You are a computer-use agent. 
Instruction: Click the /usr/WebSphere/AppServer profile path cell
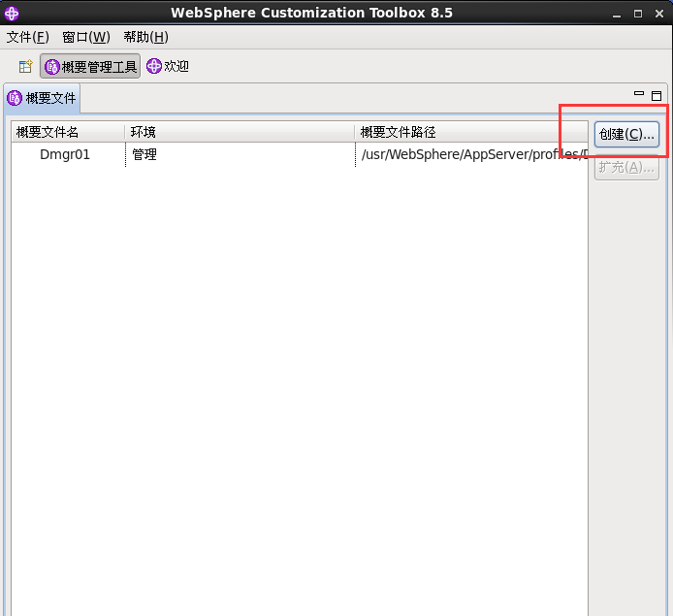point(471,154)
